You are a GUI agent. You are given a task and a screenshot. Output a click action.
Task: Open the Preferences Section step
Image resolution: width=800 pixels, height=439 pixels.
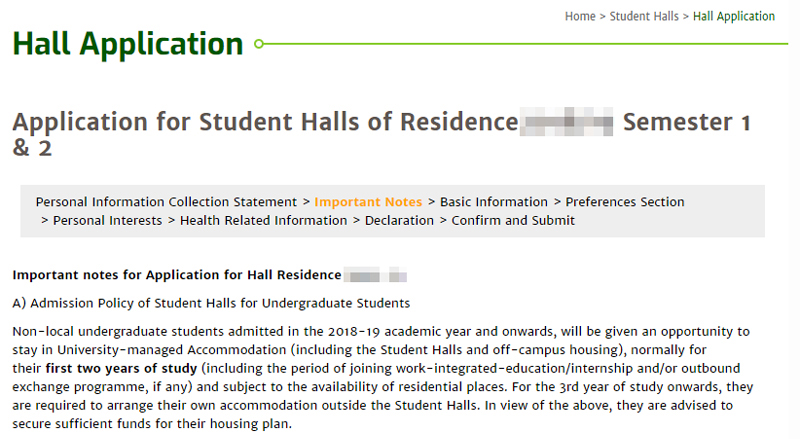[x=624, y=202]
